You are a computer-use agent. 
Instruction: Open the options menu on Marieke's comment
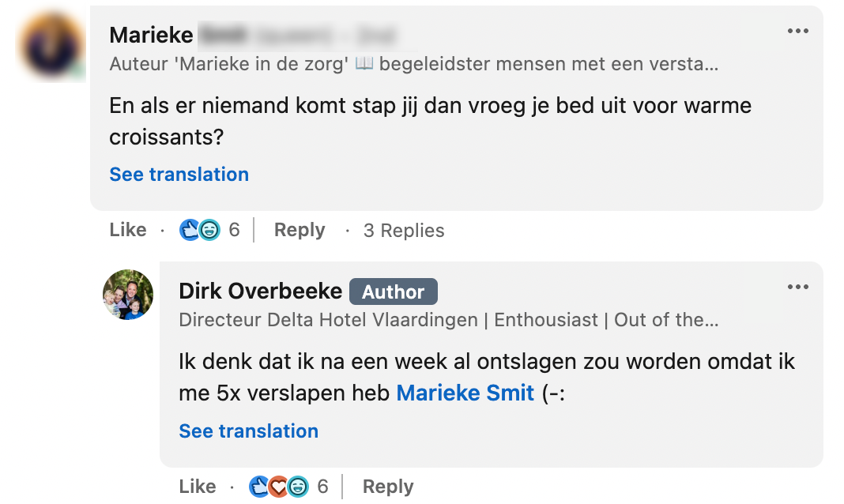pos(797,31)
